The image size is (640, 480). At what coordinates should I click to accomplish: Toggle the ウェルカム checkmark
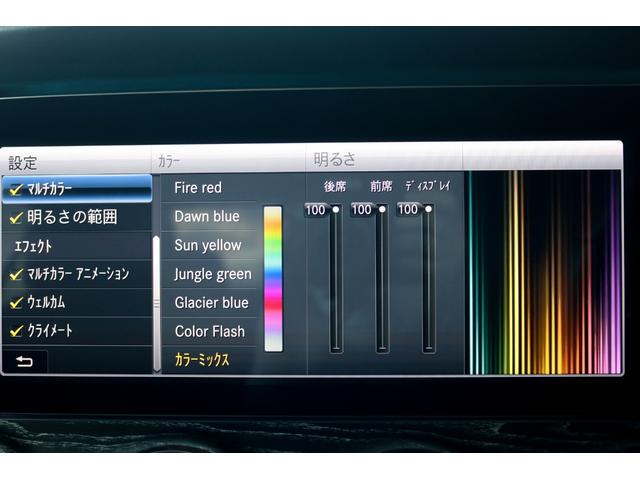(x=15, y=301)
